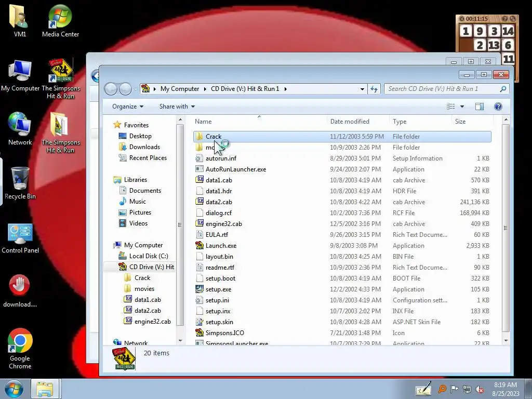
Task: Select The Simpsons Hit & Run folder icon
Action: pos(60,132)
